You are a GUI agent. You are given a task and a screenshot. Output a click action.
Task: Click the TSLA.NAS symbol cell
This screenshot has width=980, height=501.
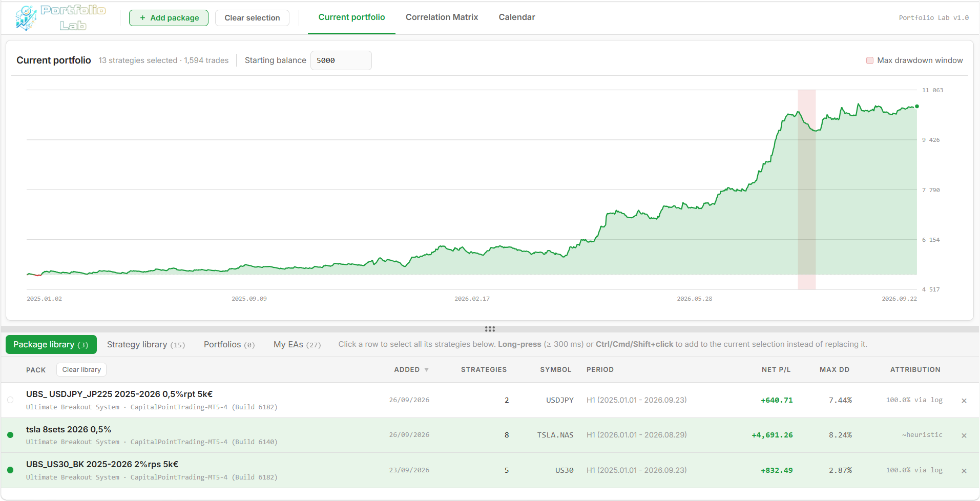click(555, 435)
